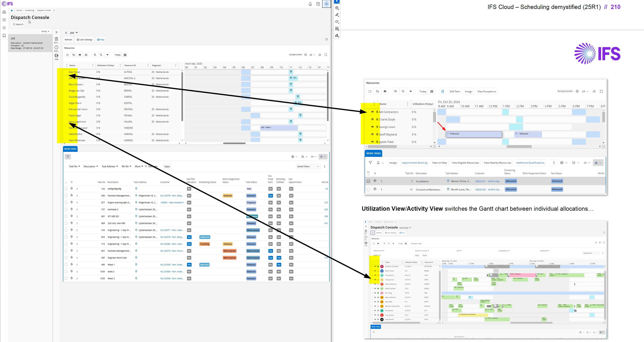The image size is (644, 342).
Task: Open the Exceptions panel icon
Action: 57,47
